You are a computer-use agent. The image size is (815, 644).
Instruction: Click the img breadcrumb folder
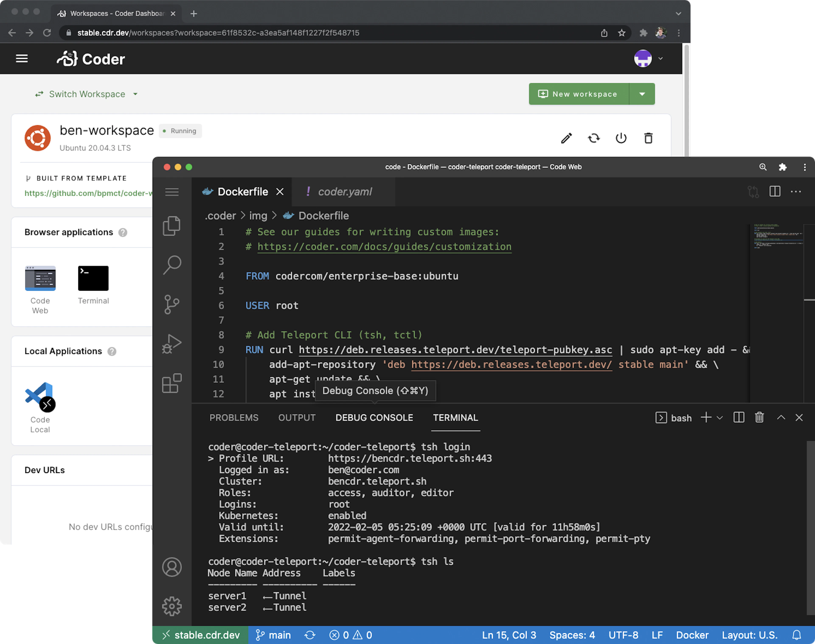click(258, 216)
